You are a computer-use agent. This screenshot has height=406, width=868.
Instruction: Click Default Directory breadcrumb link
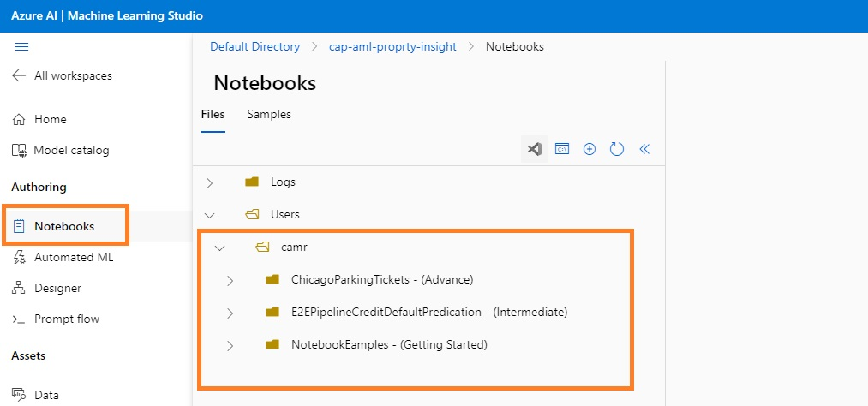pyautogui.click(x=254, y=46)
